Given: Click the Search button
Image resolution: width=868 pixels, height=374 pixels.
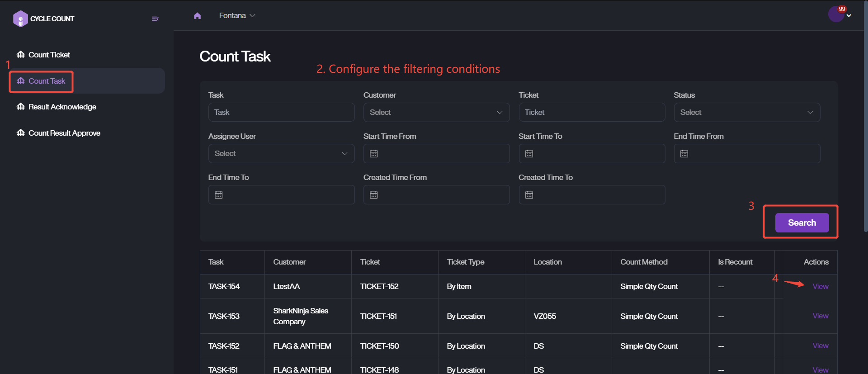Looking at the screenshot, I should (x=802, y=223).
